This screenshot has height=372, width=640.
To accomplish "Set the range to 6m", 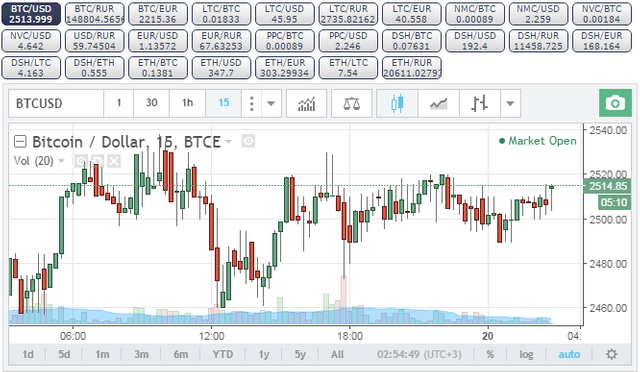I will [180, 354].
